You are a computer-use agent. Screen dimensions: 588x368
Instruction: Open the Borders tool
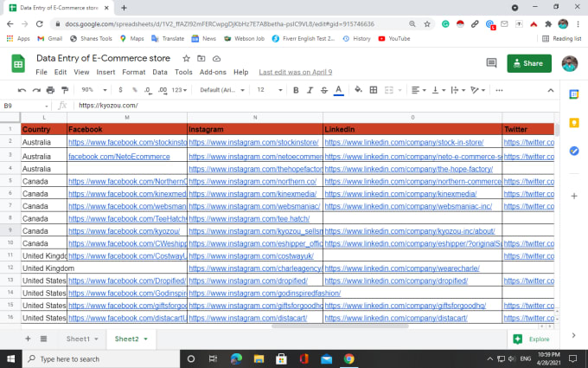pos(374,90)
